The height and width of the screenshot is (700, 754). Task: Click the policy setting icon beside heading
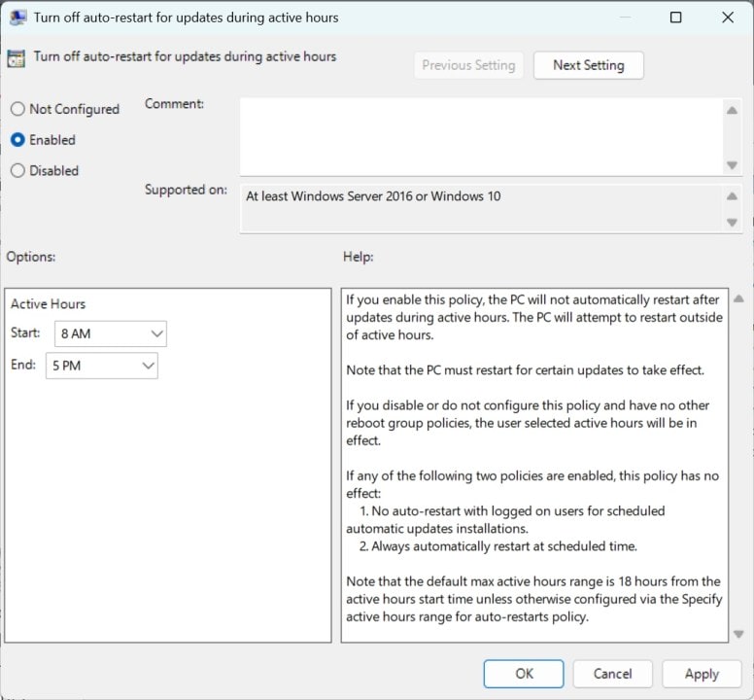pos(16,58)
